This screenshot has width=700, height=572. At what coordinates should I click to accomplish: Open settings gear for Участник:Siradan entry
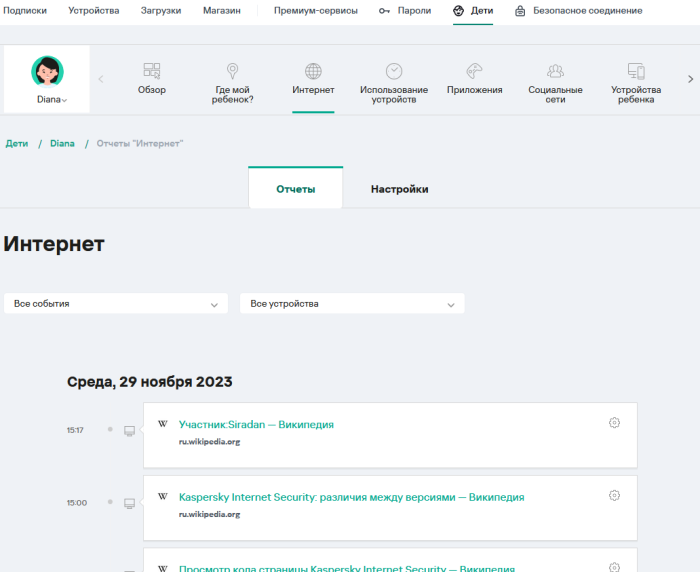click(614, 422)
